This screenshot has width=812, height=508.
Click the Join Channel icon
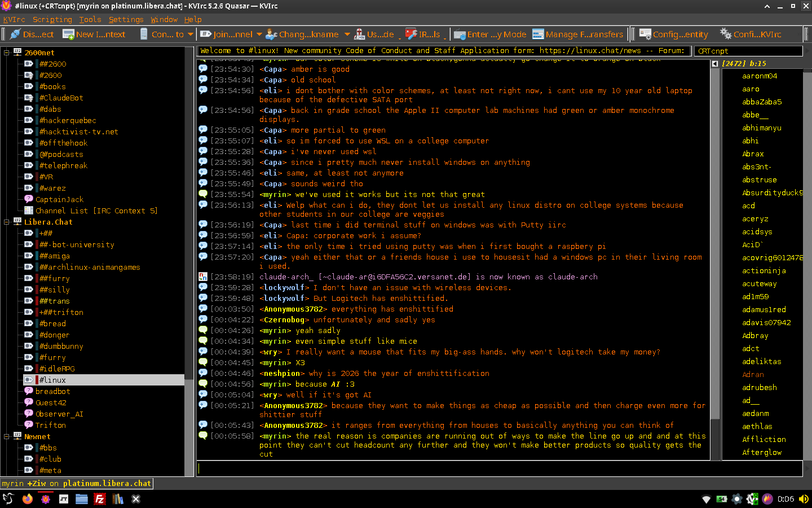[x=206, y=34]
